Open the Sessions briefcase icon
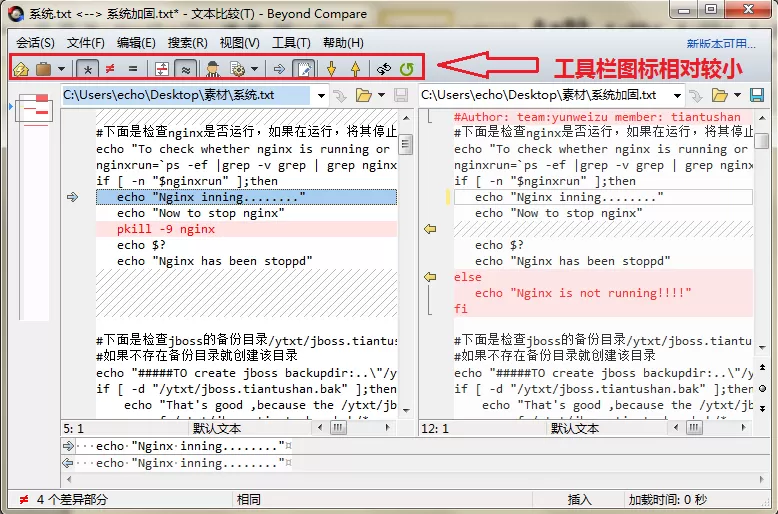The height and width of the screenshot is (514, 778). tap(43, 69)
